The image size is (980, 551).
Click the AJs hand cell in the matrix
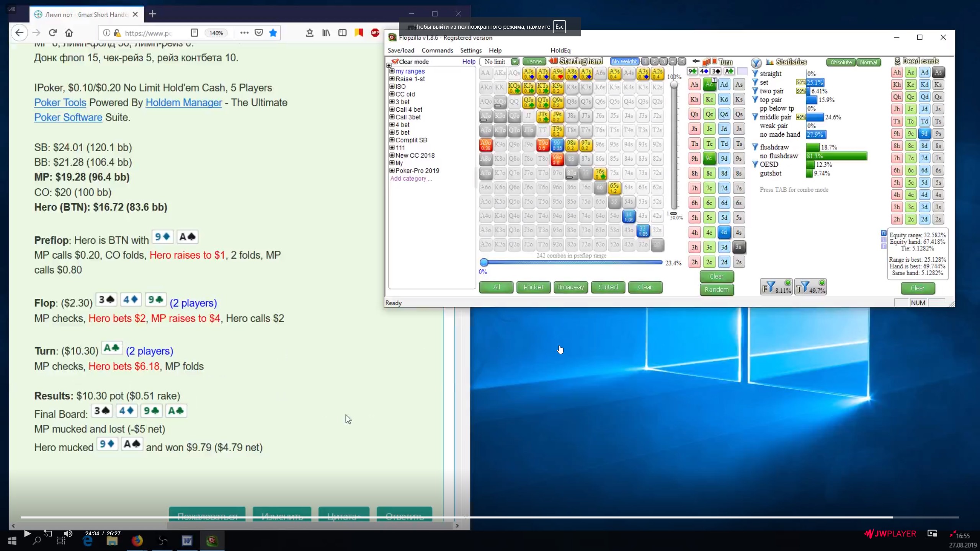(528, 73)
